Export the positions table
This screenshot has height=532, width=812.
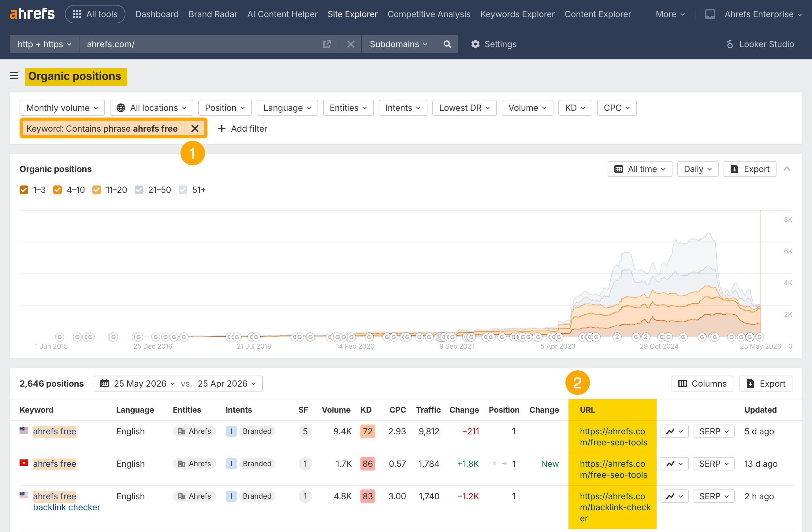pyautogui.click(x=765, y=384)
